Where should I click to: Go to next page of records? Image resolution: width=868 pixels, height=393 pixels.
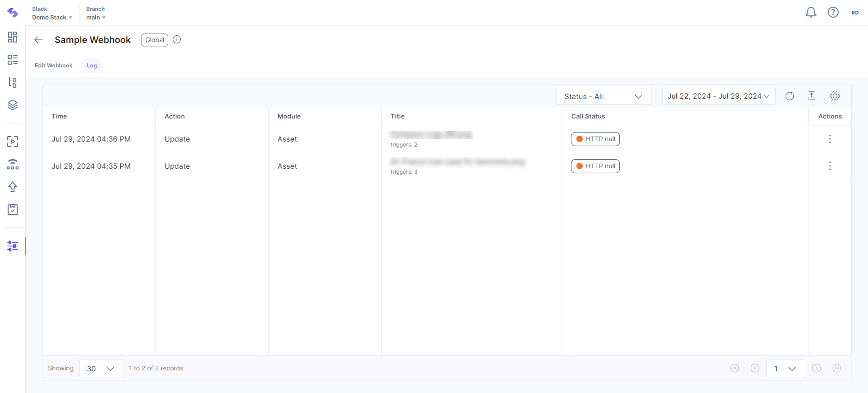point(816,368)
